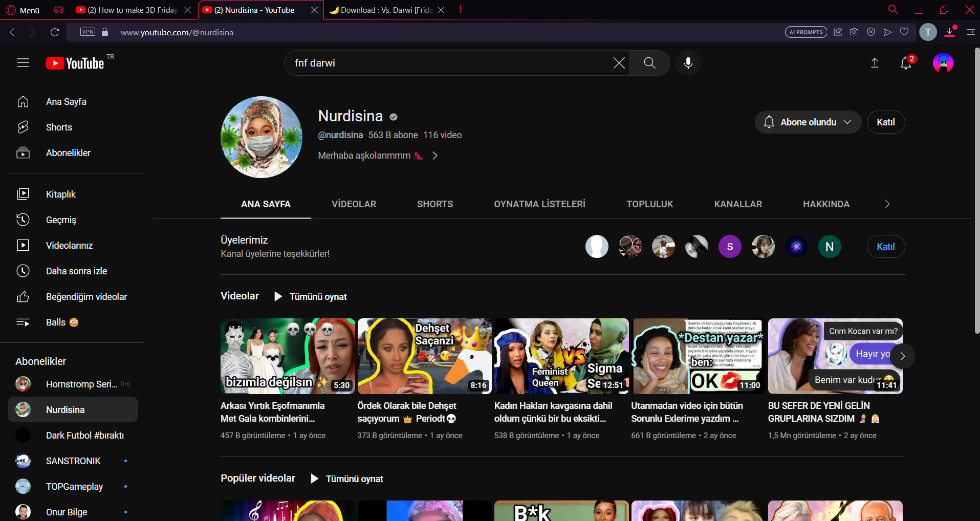Click the Katıl button in Üyelerimiz section

[886, 247]
